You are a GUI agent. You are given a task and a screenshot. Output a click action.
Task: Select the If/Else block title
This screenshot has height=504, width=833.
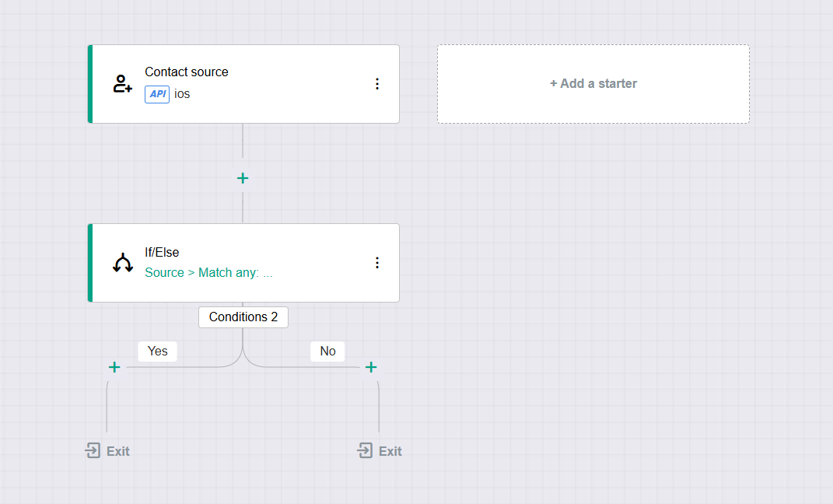click(162, 252)
